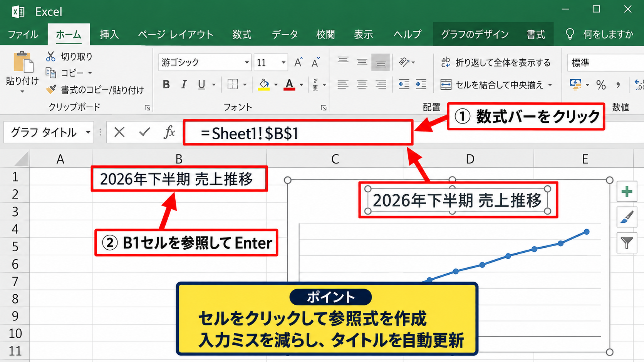
Task: Click the formula bar with =Sheet1!$B$1
Action: pos(298,133)
